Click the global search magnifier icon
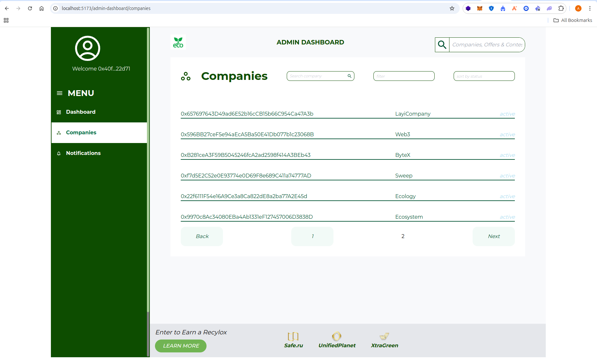Image resolution: width=597 pixels, height=364 pixels. click(442, 45)
